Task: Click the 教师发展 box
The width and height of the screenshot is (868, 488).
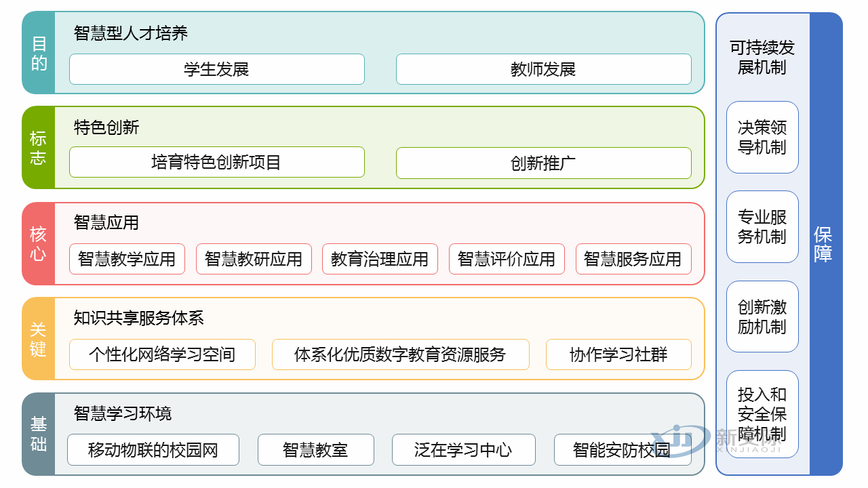Action: (544, 69)
